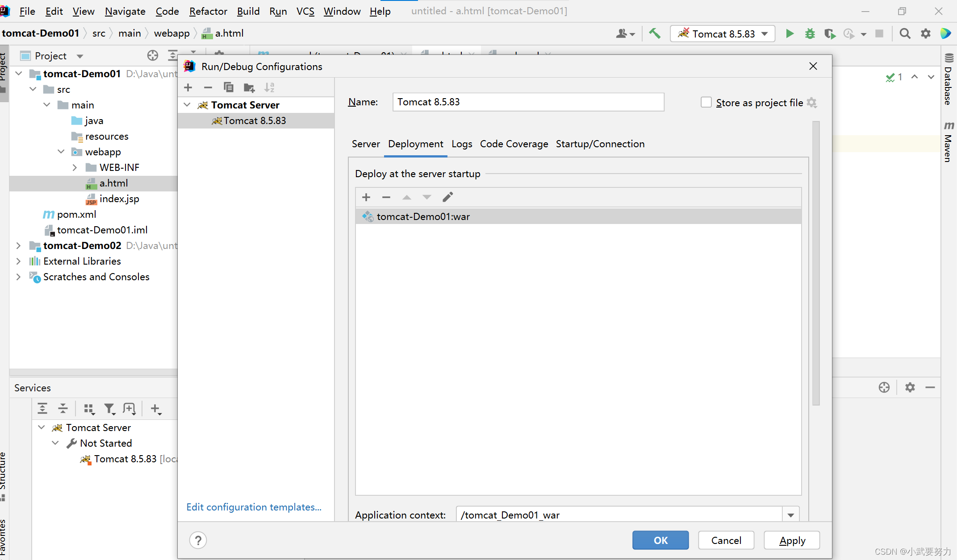Click the Apply button
Screen dimensions: 957x560
coord(792,540)
